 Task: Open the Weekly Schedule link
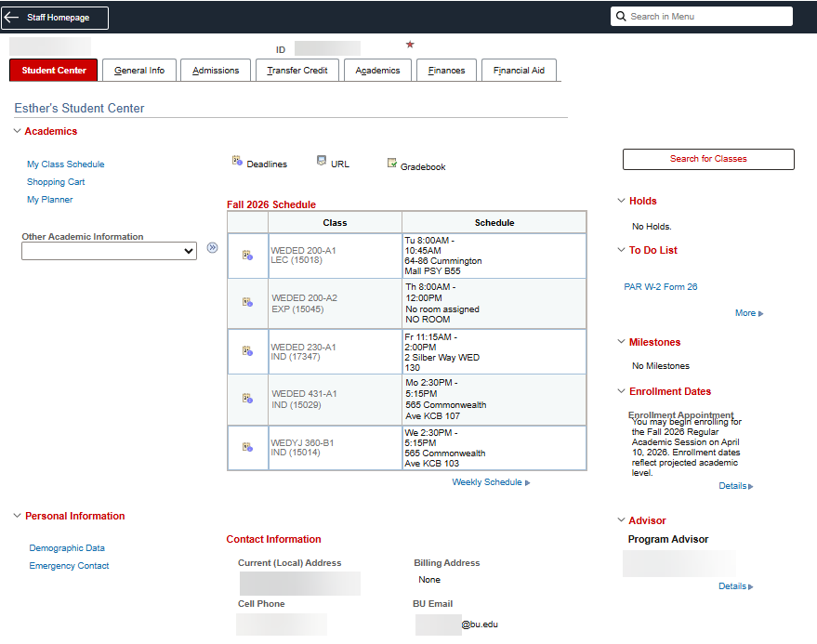tap(491, 482)
